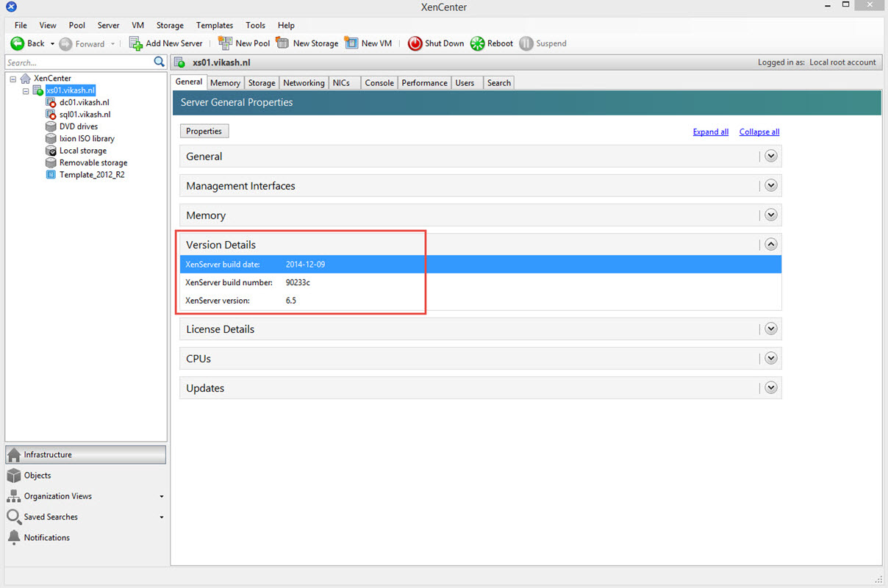The height and width of the screenshot is (588, 888).
Task: Click the Notifications bell icon
Action: pyautogui.click(x=14, y=538)
